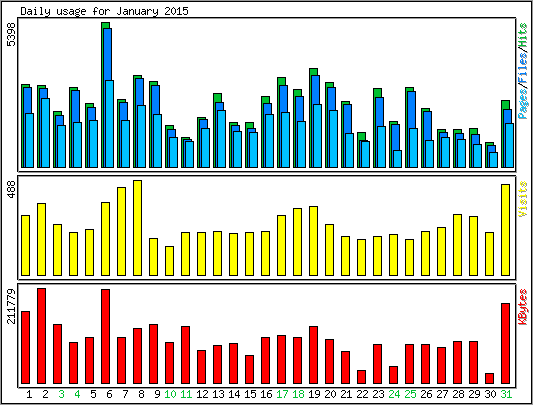This screenshot has height=405, width=533.
Task: Click the red KBytes bar for day 22
Action: point(361,377)
